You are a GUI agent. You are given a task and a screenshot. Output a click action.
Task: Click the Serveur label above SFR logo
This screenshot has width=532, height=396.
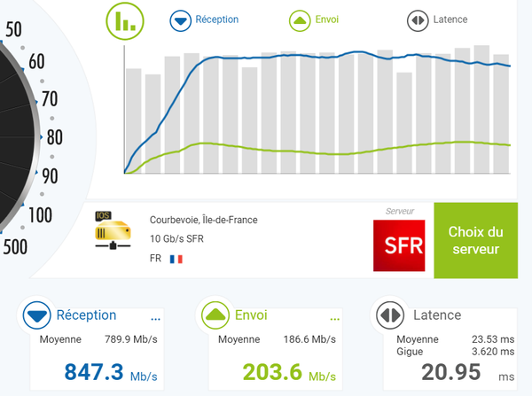(x=400, y=211)
